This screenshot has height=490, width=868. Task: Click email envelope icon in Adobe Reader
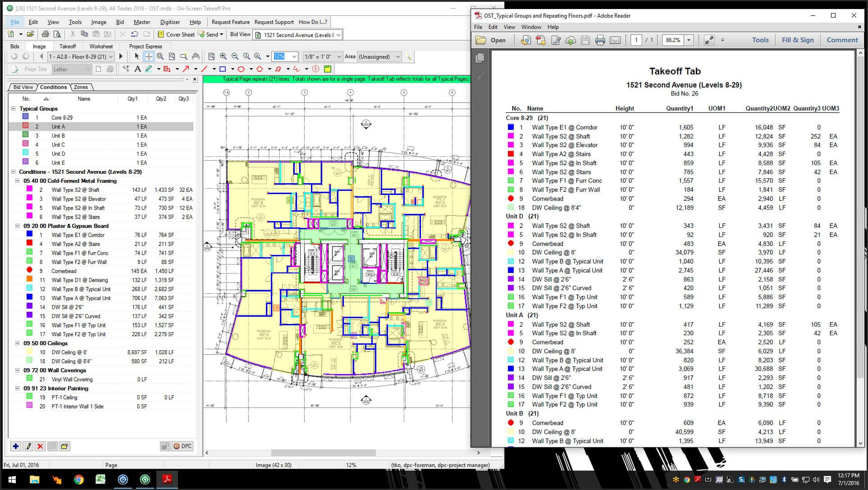(615, 40)
